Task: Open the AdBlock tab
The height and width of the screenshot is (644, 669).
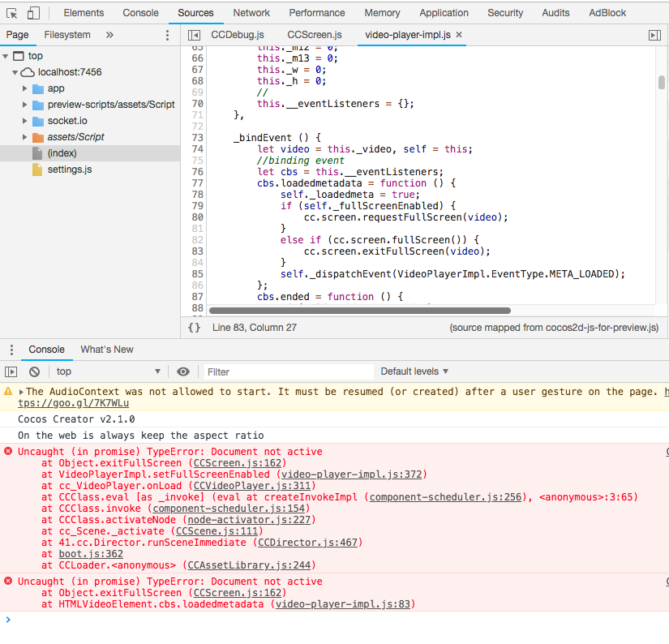Action: pos(607,13)
